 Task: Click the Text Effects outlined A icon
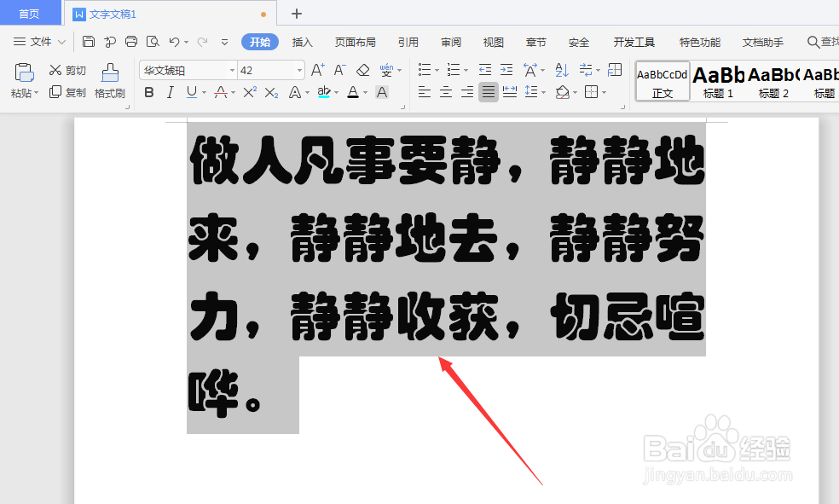coord(295,93)
